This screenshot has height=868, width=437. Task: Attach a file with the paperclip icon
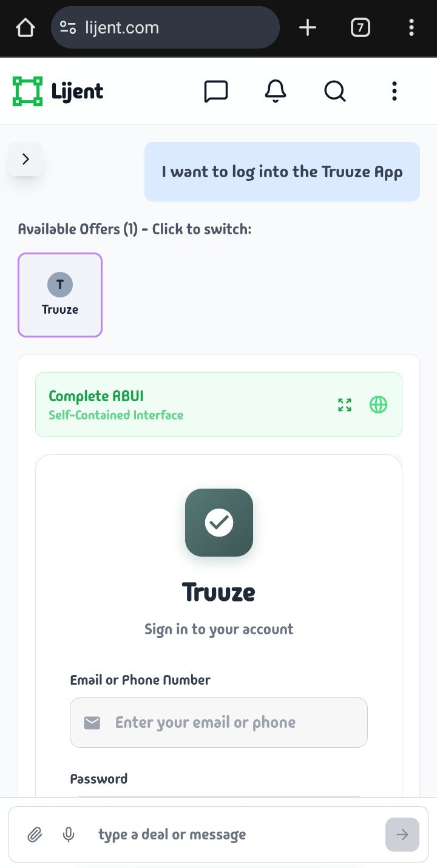point(35,835)
